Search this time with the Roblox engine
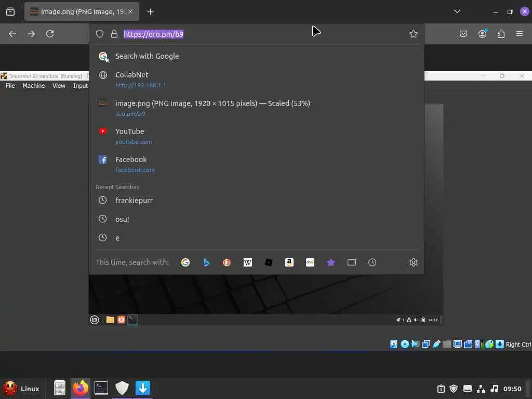 [x=269, y=262]
